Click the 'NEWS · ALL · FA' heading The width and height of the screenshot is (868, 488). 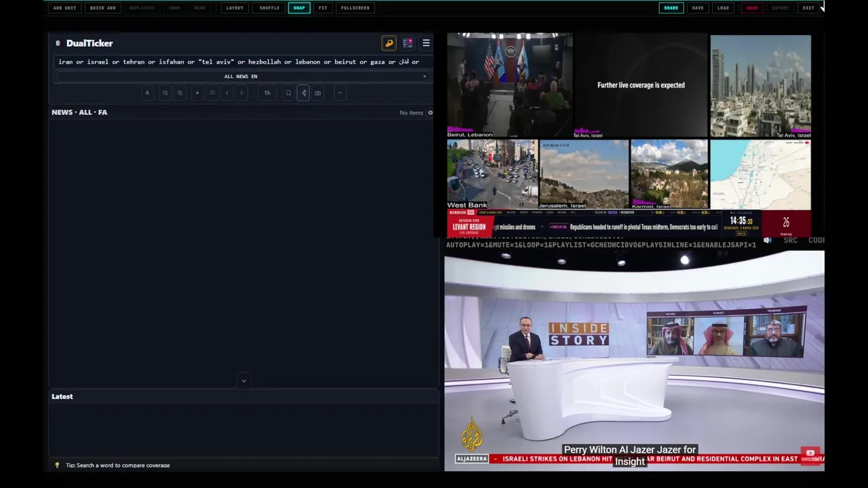point(79,113)
